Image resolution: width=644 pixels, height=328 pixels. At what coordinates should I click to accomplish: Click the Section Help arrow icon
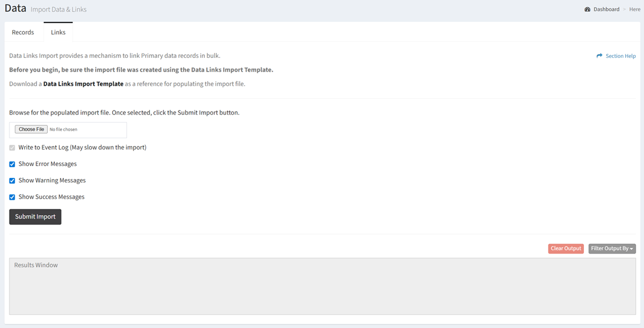(600, 56)
